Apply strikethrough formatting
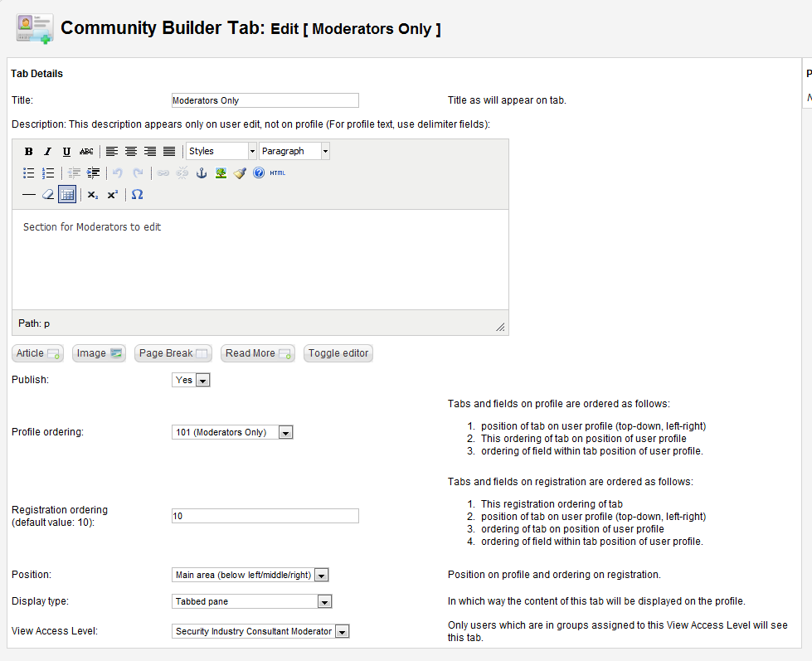Image resolution: width=812 pixels, height=661 pixels. pyautogui.click(x=86, y=151)
